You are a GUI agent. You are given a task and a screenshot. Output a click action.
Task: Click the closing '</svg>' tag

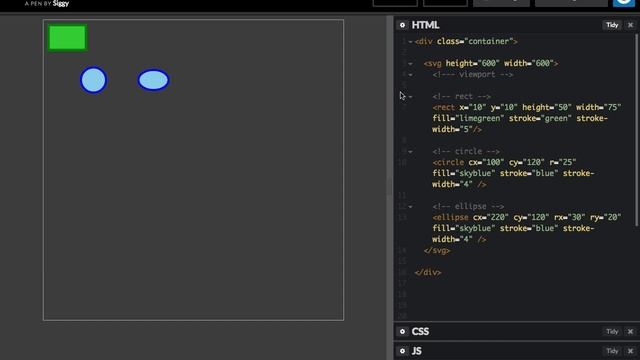point(437,251)
